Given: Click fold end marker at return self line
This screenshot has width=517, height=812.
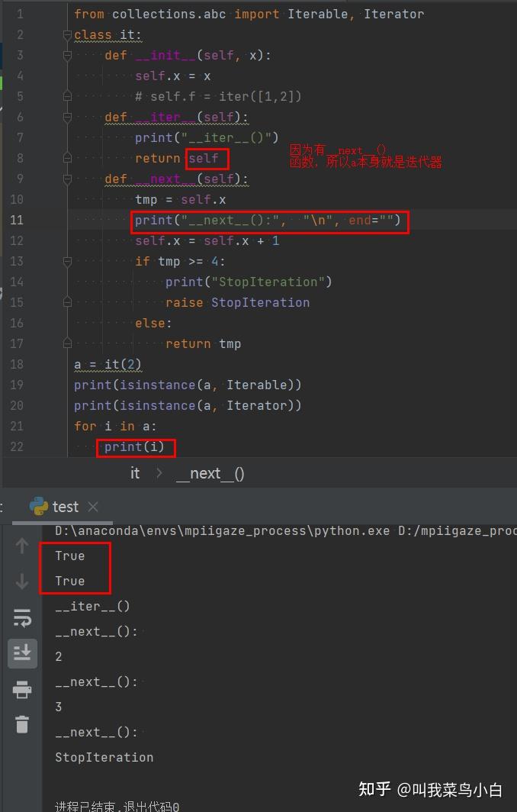Looking at the screenshot, I should point(67,158).
